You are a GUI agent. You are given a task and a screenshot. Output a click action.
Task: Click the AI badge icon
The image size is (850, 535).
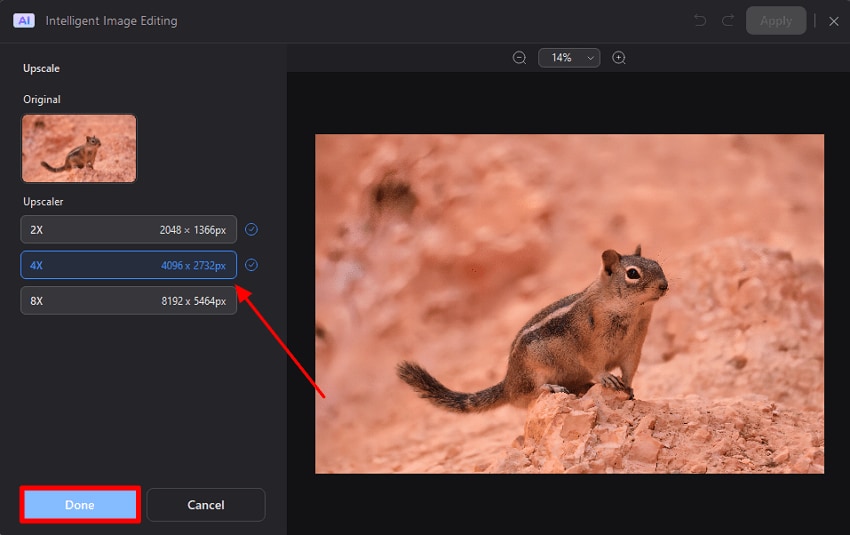coord(24,21)
